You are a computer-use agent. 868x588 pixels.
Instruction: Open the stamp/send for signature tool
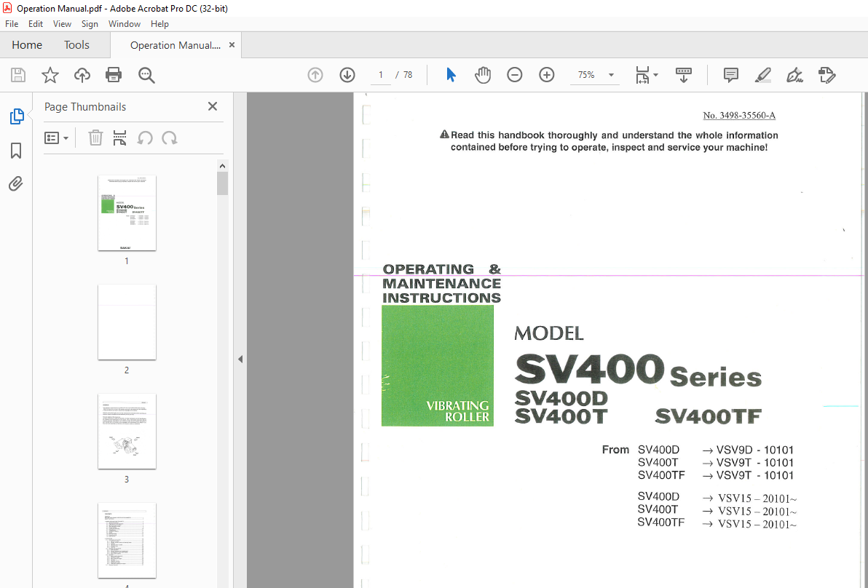(x=826, y=75)
